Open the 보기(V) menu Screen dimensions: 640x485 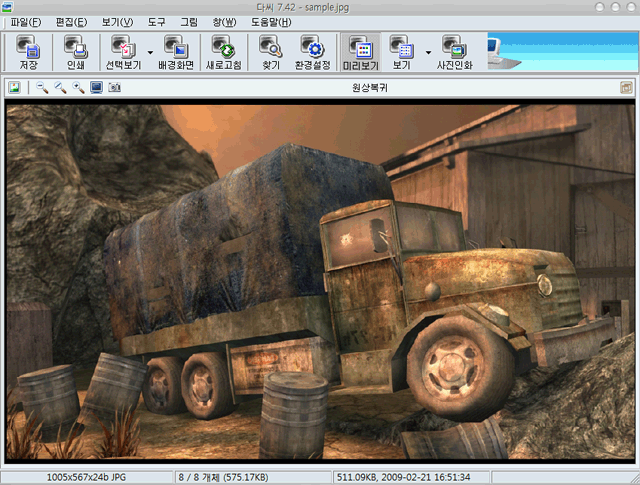point(118,22)
